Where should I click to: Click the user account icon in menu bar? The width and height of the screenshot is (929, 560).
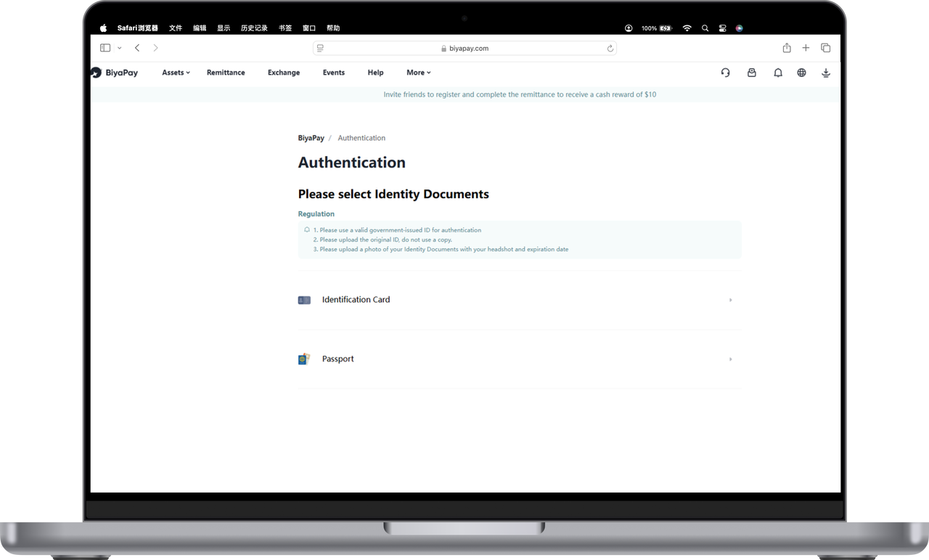629,28
